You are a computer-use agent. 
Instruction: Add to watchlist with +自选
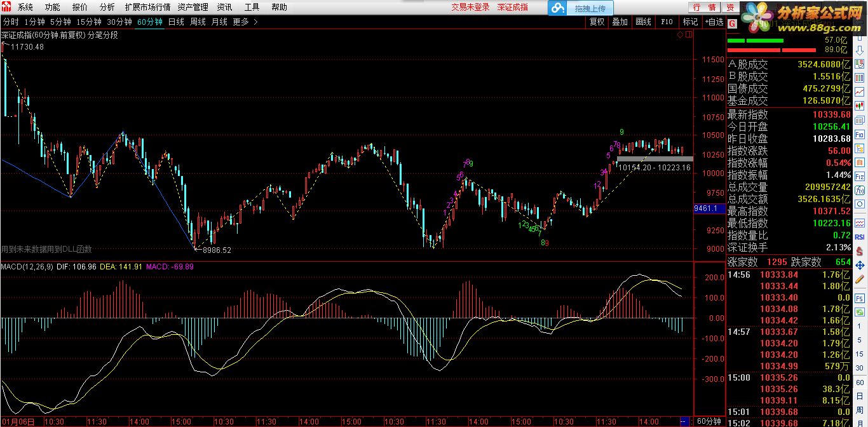point(714,22)
